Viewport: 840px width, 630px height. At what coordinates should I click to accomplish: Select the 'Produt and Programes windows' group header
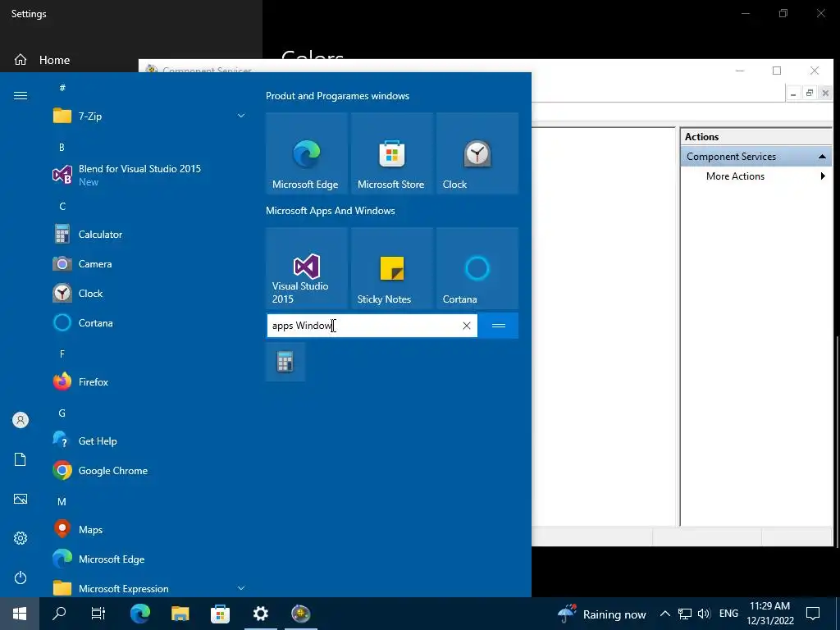pos(337,96)
